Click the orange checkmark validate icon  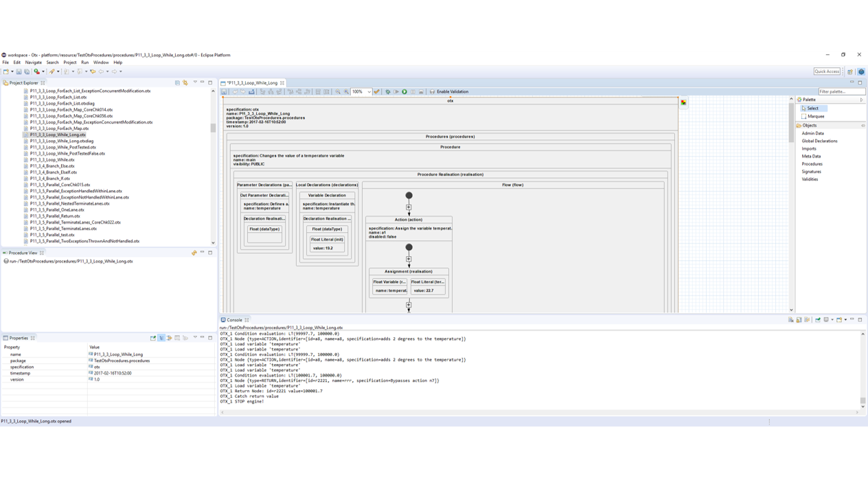point(376,91)
